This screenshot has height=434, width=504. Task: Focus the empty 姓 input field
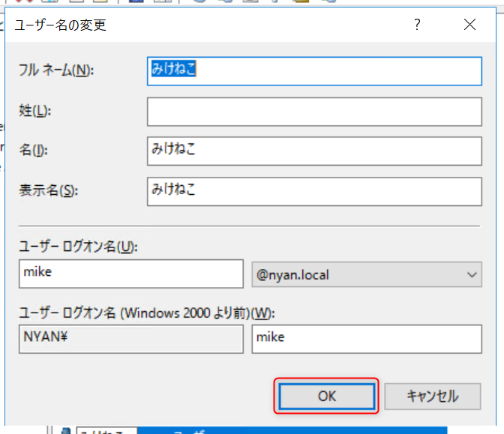[314, 112]
